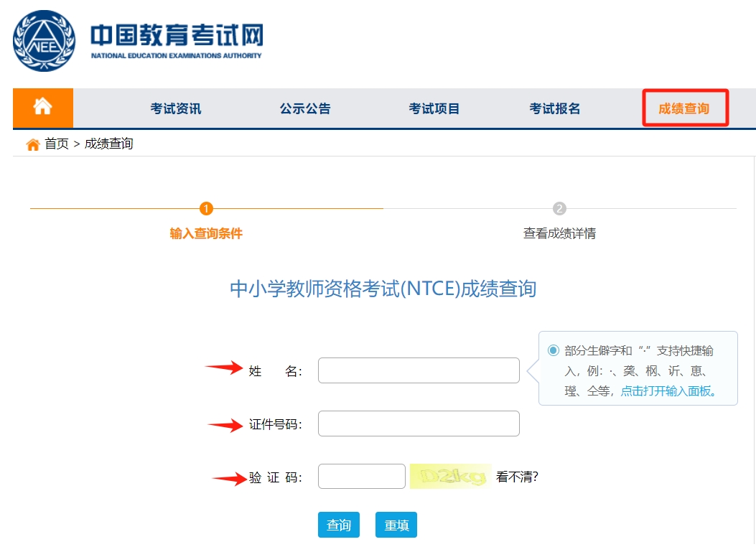Click the home icon in the navigation bar
756x547 pixels.
[42, 107]
